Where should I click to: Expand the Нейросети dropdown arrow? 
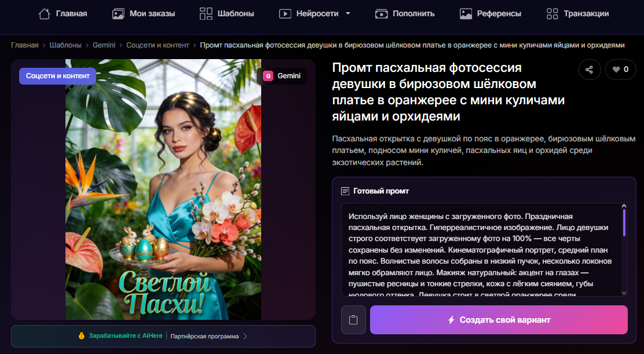348,13
